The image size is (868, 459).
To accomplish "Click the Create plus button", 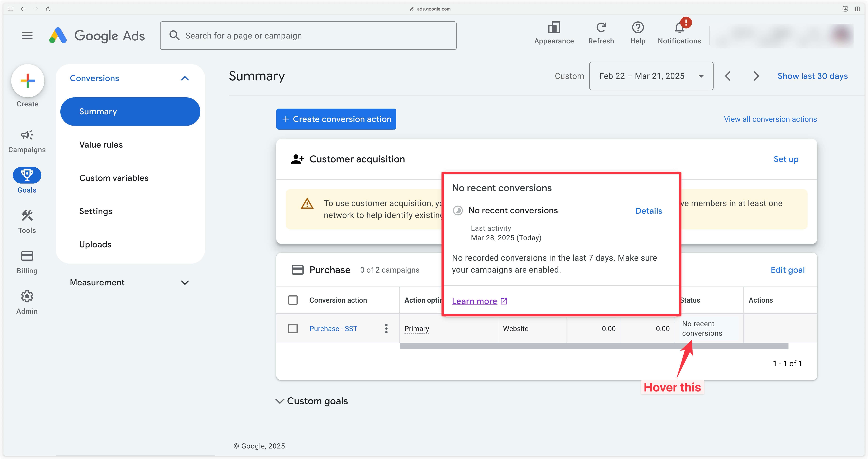I will [28, 81].
